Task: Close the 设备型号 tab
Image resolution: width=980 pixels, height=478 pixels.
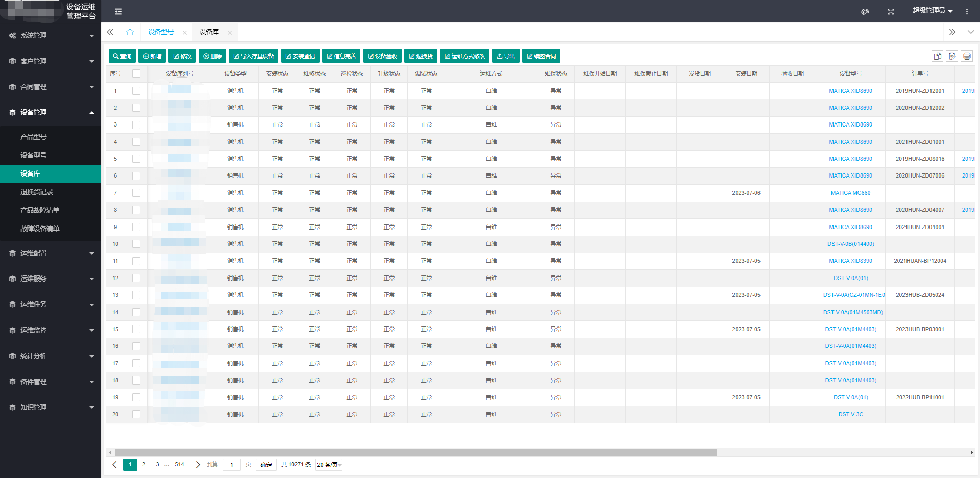Action: [185, 32]
